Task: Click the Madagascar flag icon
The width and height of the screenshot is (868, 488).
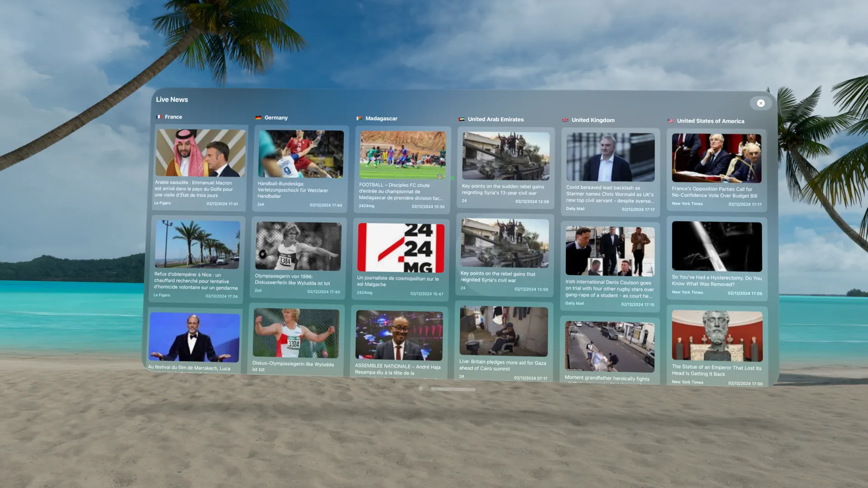Action: tap(359, 118)
